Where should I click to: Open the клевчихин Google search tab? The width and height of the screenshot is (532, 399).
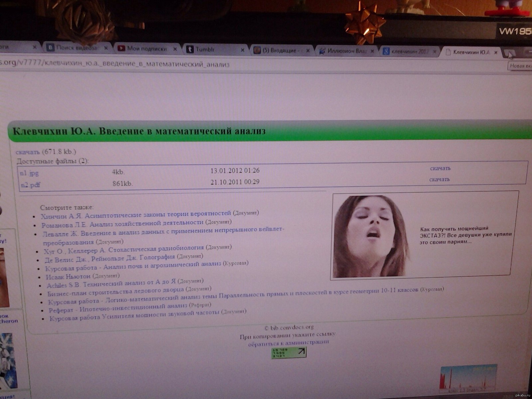tap(410, 52)
